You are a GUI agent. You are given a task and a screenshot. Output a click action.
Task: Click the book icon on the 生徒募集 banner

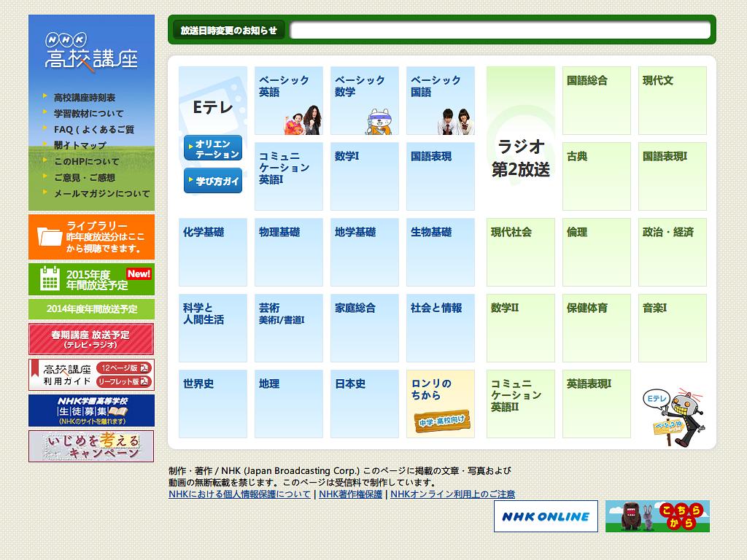tap(117, 411)
